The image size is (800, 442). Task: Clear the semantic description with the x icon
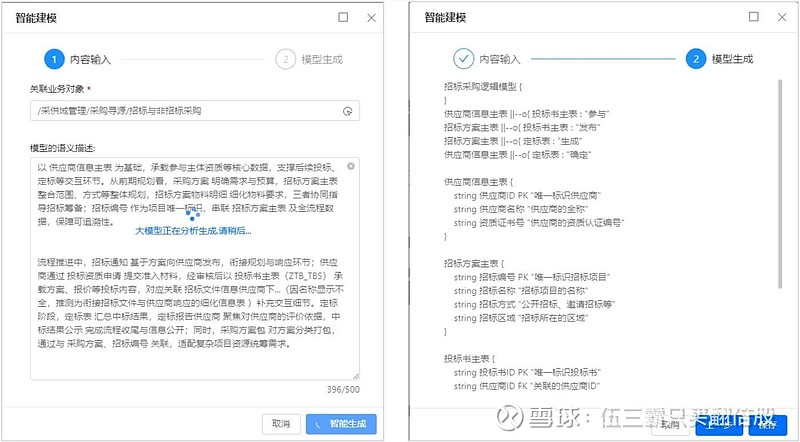(351, 166)
